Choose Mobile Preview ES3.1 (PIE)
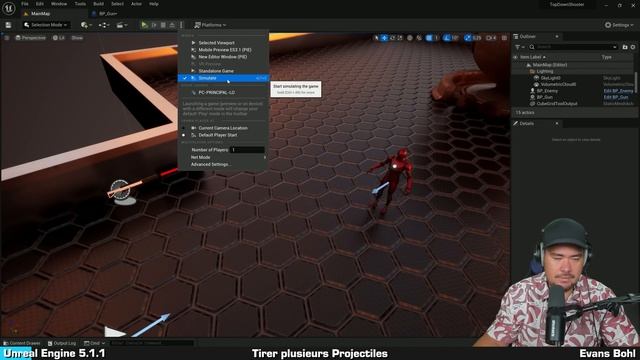This screenshot has width=640, height=360. point(223,50)
